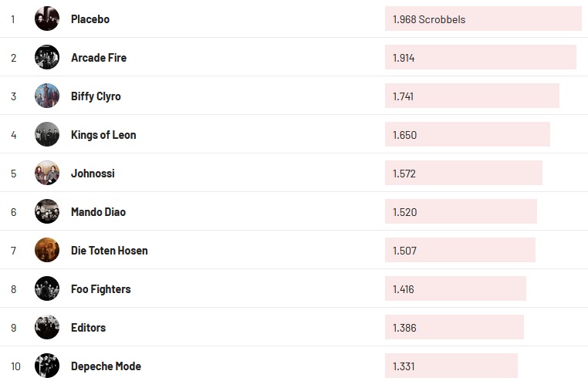Open the Editors artist link

tap(88, 328)
